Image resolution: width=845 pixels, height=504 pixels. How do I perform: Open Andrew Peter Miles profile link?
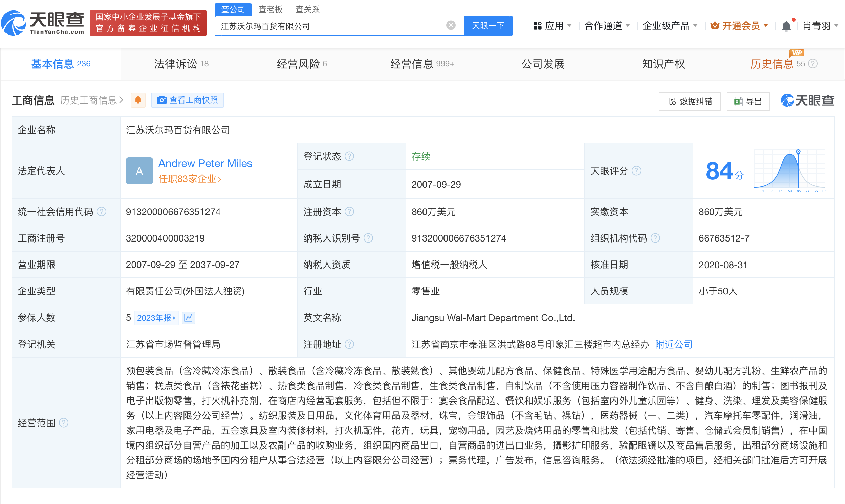pyautogui.click(x=205, y=163)
